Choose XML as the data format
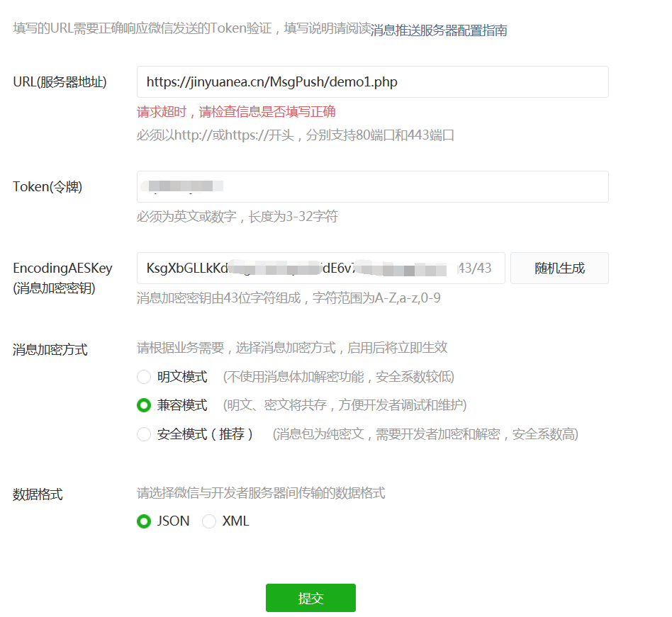 coord(209,521)
